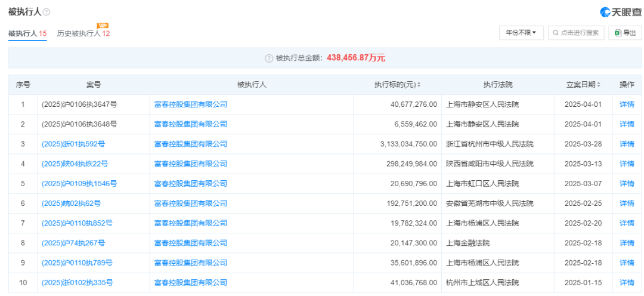Click amount 3,133,034,750.00
Image resolution: width=644 pixels, height=296 pixels.
click(408, 144)
